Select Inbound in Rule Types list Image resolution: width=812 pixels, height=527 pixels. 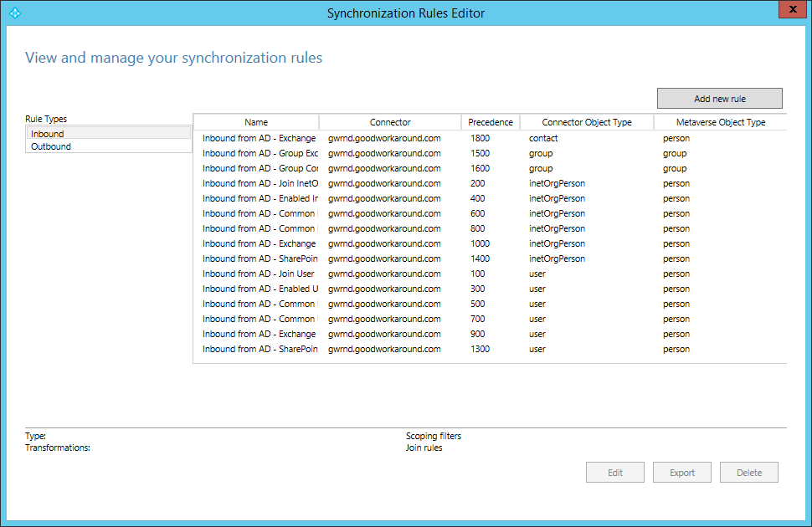click(109, 133)
